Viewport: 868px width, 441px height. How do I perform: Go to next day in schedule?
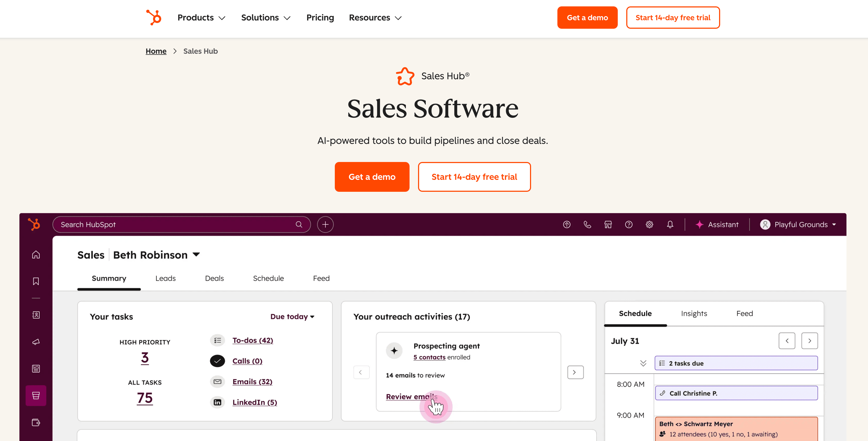point(809,341)
